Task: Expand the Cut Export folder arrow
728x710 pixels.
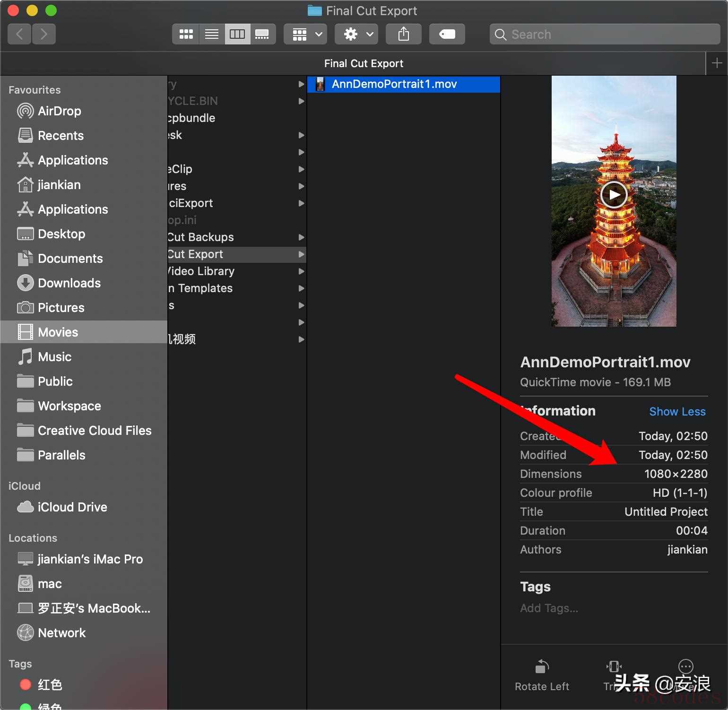Action: 301,254
